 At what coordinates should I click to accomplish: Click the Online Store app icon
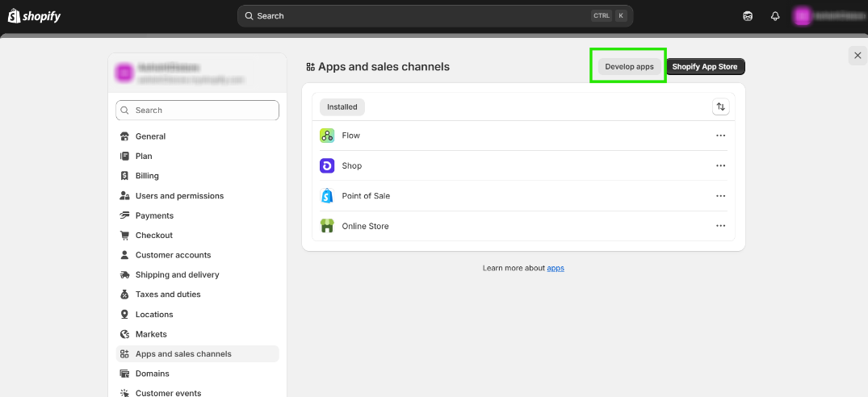click(x=327, y=226)
